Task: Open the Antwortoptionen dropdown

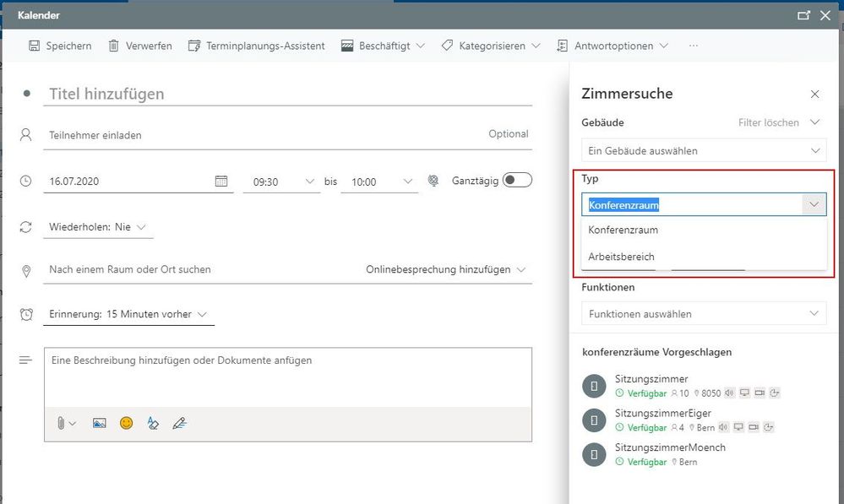Action: 612,46
